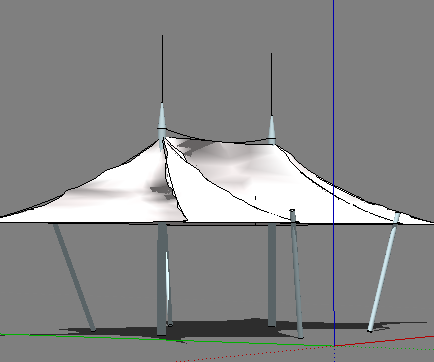Pick the light-colored slanted pole at far right

coord(383,272)
